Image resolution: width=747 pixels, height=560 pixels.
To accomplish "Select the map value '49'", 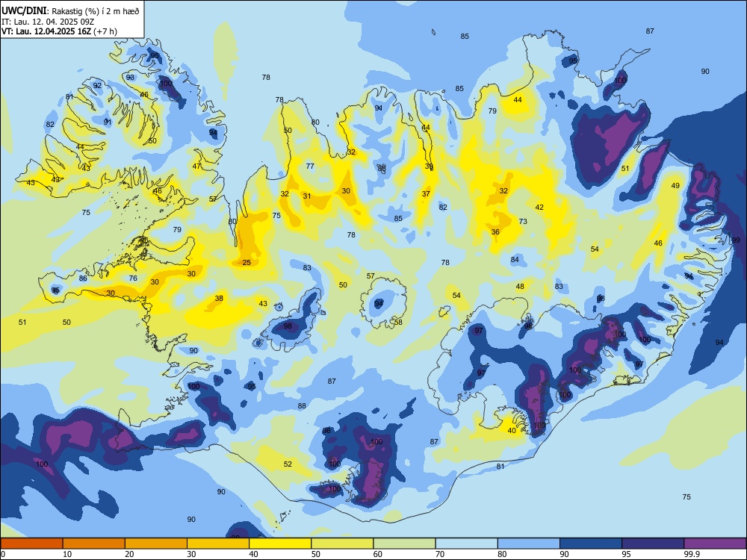I will coord(675,186).
